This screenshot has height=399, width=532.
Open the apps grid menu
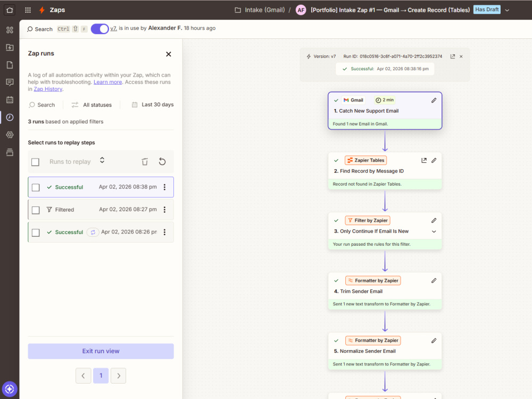click(x=28, y=10)
